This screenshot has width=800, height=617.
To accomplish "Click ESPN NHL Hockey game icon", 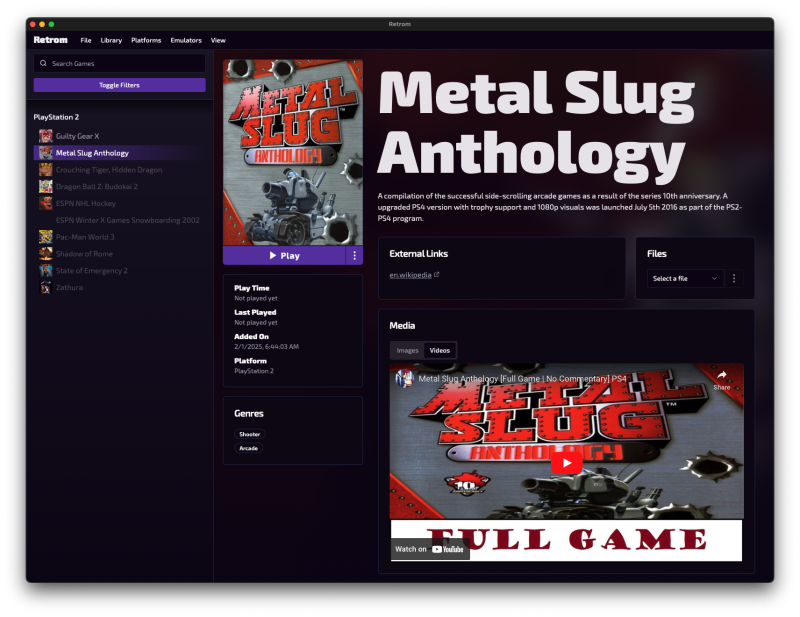I will [45, 203].
